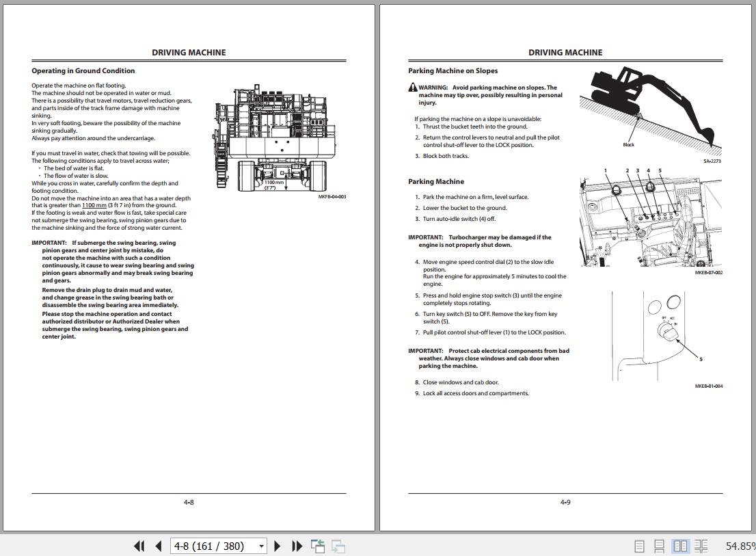This screenshot has width=756, height=556.
Task: Click the Operating in Ground Condition heading
Action: (x=83, y=71)
